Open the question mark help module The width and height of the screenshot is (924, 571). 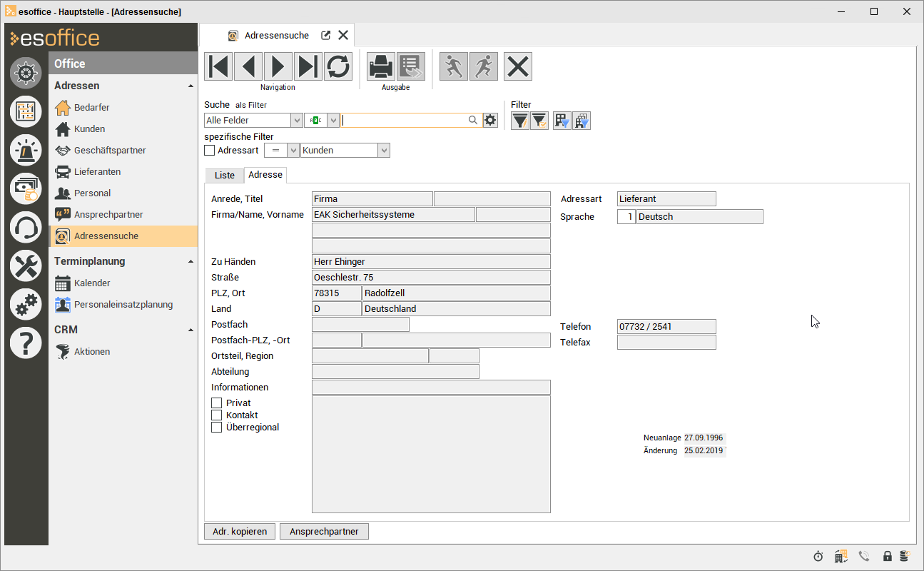coord(26,343)
